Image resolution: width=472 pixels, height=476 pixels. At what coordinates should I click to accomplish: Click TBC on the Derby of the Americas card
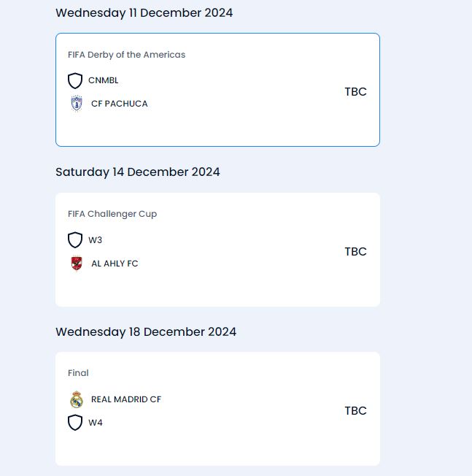(x=355, y=92)
